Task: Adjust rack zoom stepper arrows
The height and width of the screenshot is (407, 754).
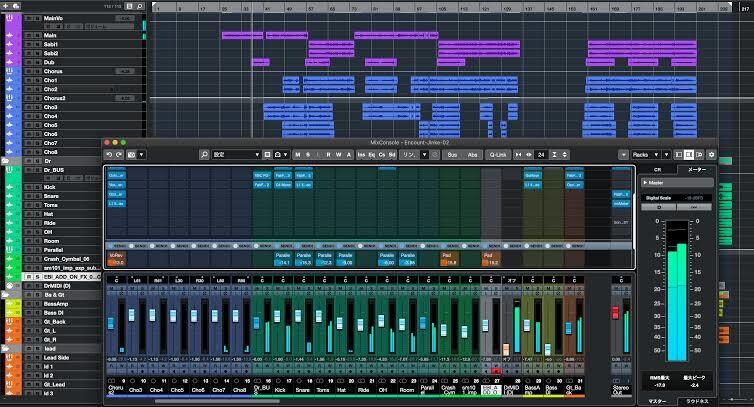Action: tap(565, 154)
